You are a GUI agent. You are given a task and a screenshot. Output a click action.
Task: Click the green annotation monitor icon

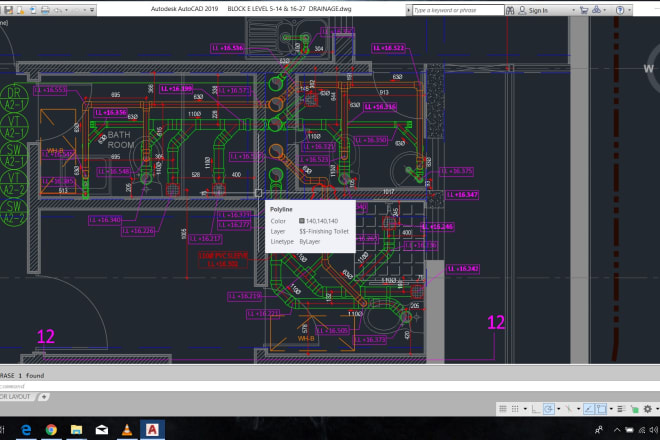(x=634, y=409)
